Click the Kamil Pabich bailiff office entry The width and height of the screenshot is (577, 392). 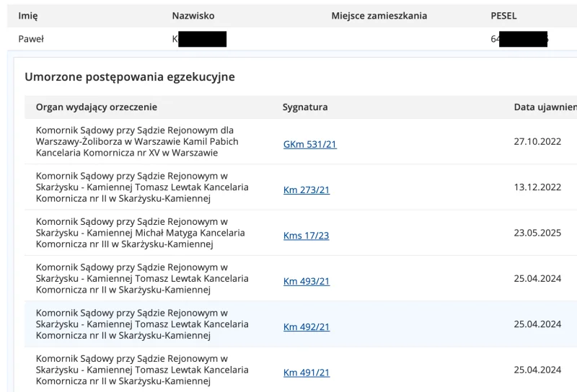[137, 141]
